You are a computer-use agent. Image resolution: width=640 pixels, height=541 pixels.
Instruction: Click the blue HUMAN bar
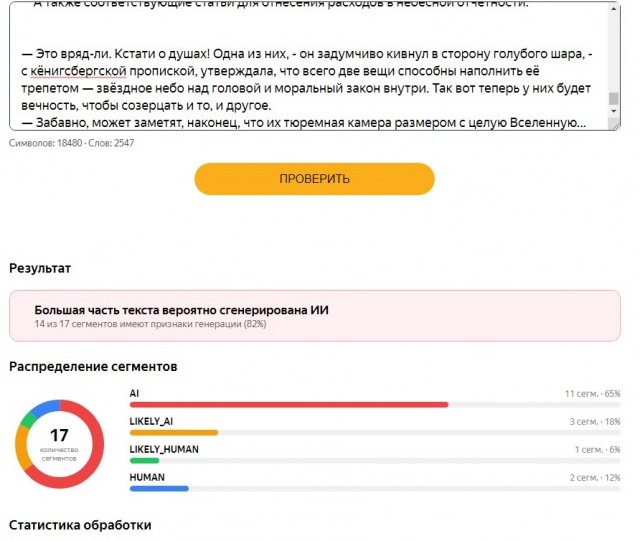(159, 489)
